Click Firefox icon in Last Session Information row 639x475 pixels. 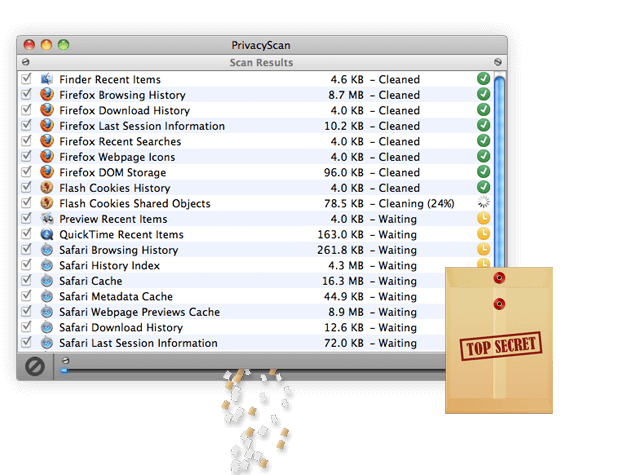[x=47, y=125]
